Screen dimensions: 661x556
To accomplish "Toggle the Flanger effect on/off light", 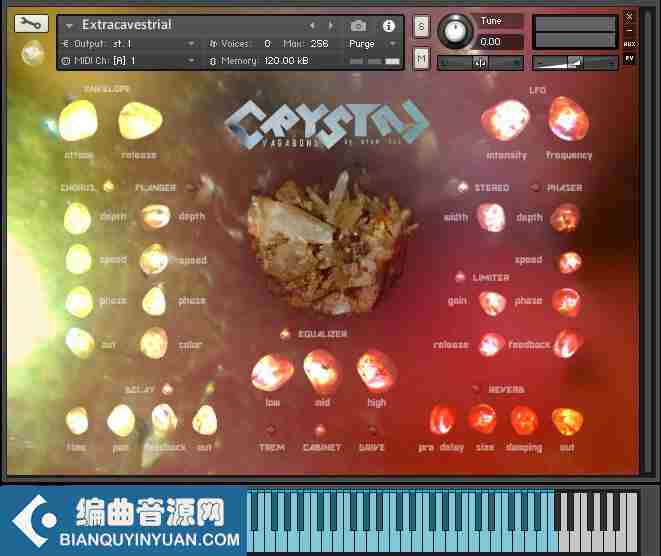I will (191, 187).
